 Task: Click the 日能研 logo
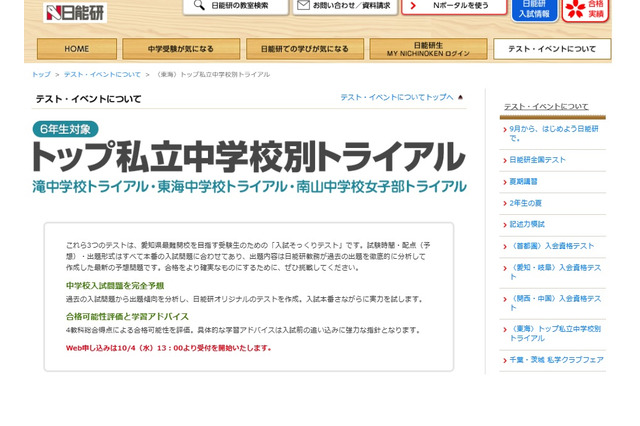click(75, 13)
